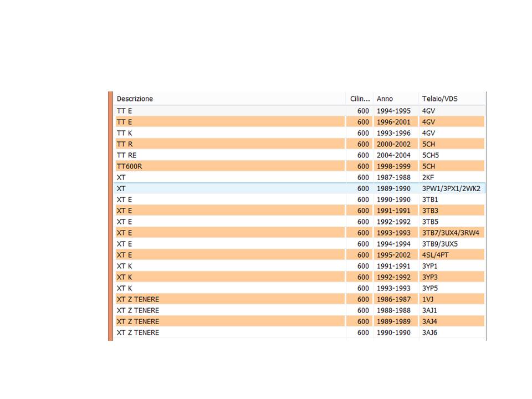532x399 pixels.
Task: Click year range 1993-1996
Action: (393, 134)
